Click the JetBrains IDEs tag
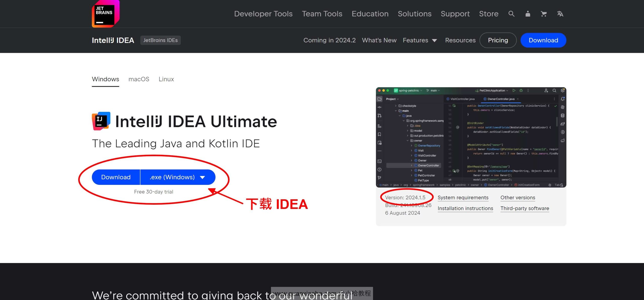 [160, 40]
